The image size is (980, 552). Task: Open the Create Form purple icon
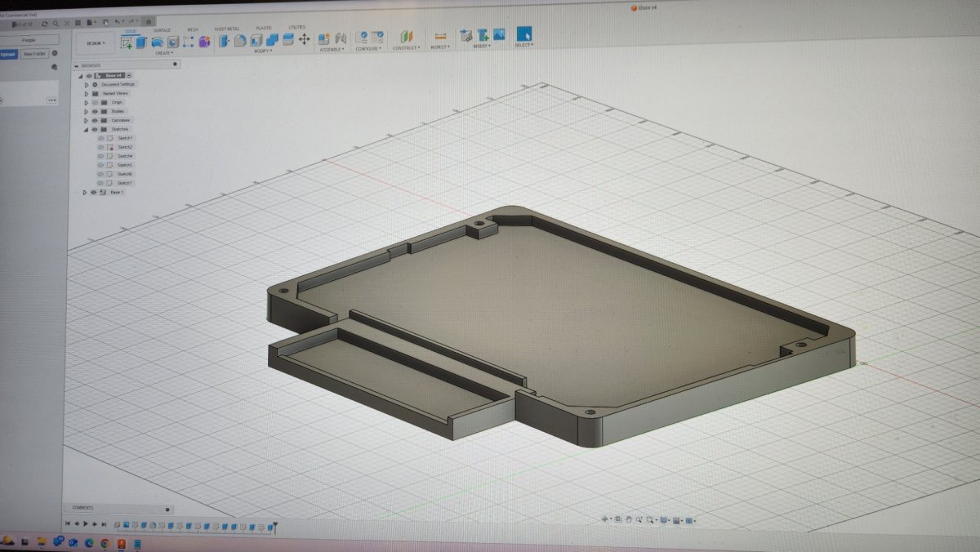[204, 41]
